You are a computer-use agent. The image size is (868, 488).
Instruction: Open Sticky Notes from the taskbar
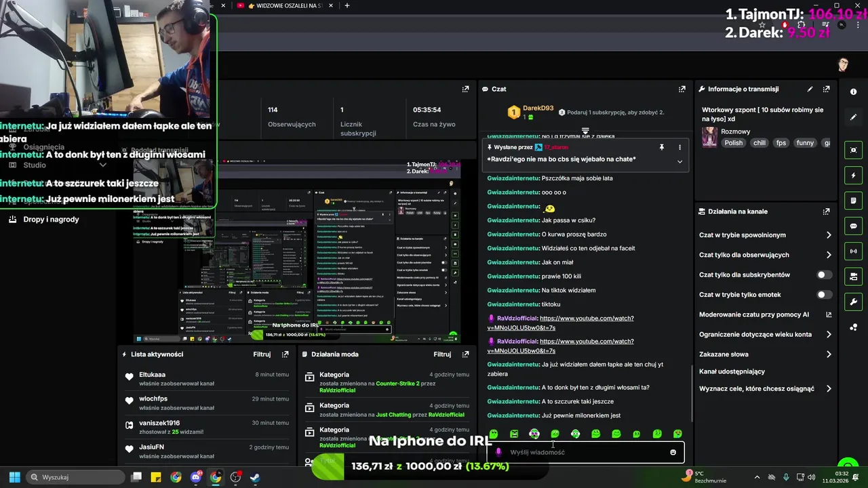tap(156, 477)
